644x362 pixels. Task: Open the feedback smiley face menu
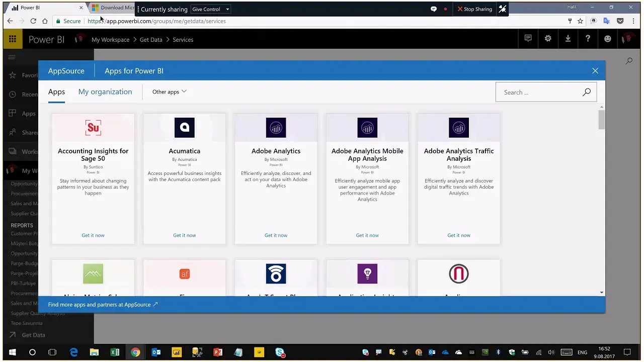coord(607,39)
